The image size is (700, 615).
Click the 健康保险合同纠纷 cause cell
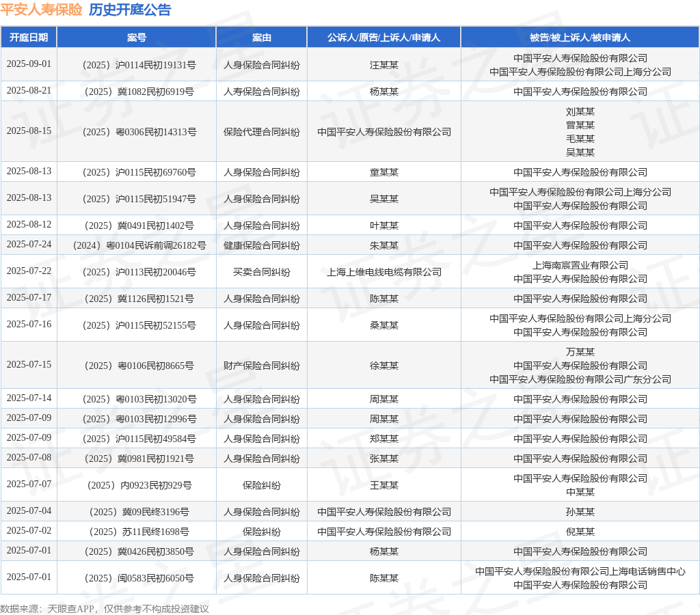click(x=262, y=245)
